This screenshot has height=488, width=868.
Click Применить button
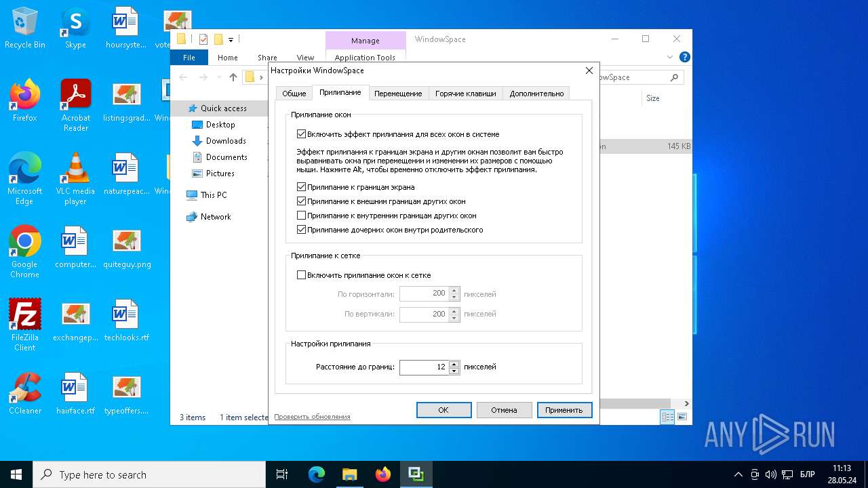564,410
